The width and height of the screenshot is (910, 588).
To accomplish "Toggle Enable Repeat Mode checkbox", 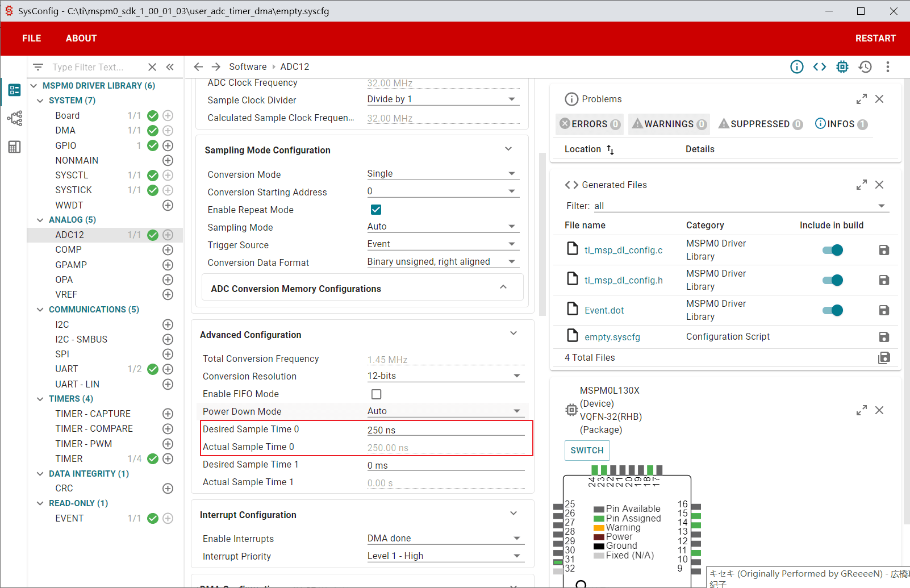I will pyautogui.click(x=376, y=210).
